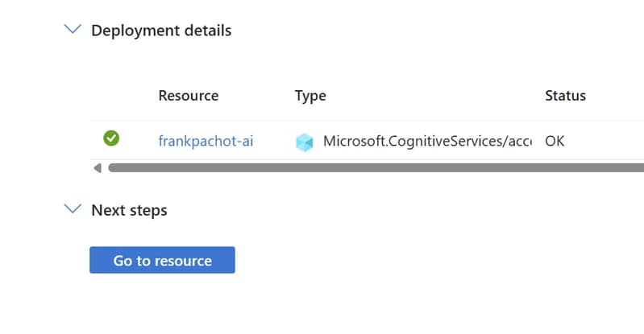Viewport: 644px width, 334px height.
Task: Toggle section via Next steps heading text
Action: coord(130,210)
